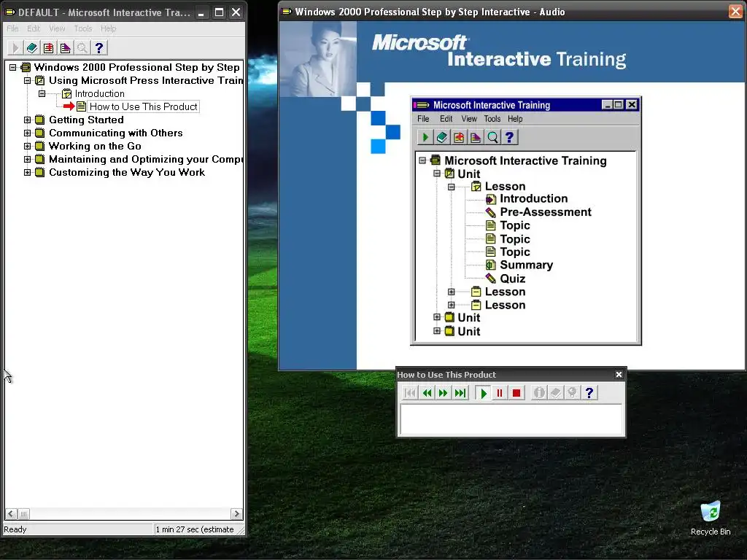Expand the Communicating with Others unit

(x=28, y=133)
